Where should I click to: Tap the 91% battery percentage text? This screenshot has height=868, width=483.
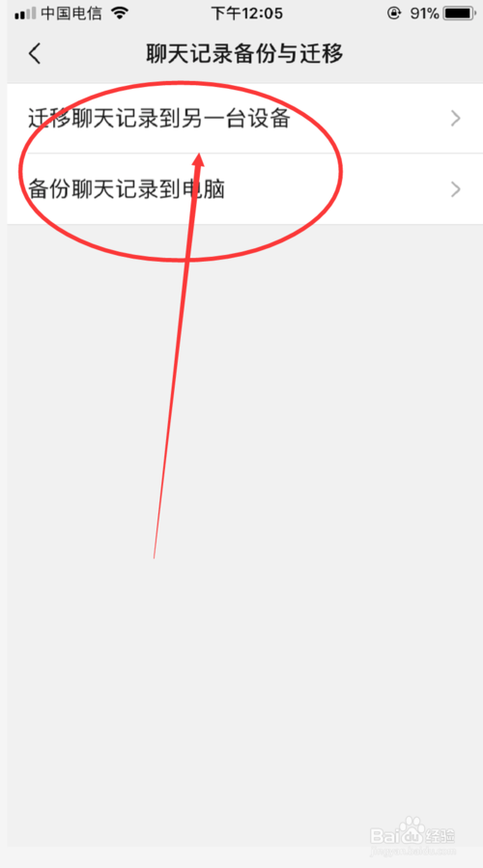pos(424,14)
